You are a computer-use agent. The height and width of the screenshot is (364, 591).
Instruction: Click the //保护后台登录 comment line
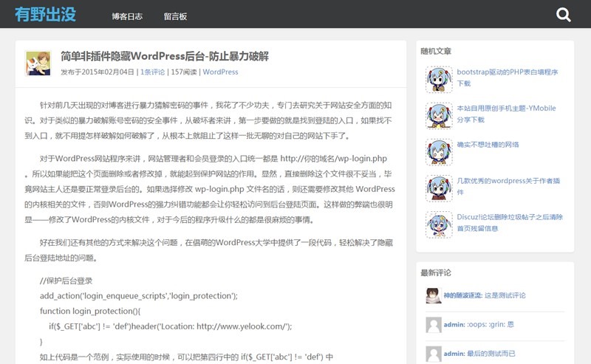[66, 281]
